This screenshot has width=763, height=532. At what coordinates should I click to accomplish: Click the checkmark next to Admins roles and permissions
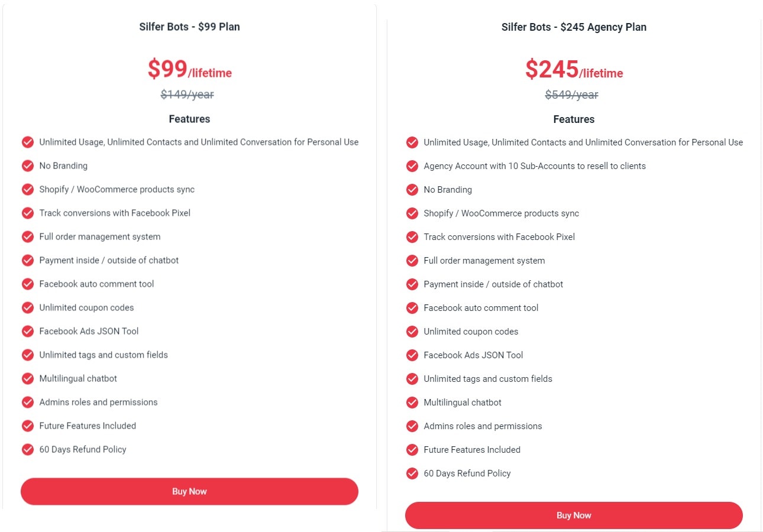pyautogui.click(x=28, y=402)
